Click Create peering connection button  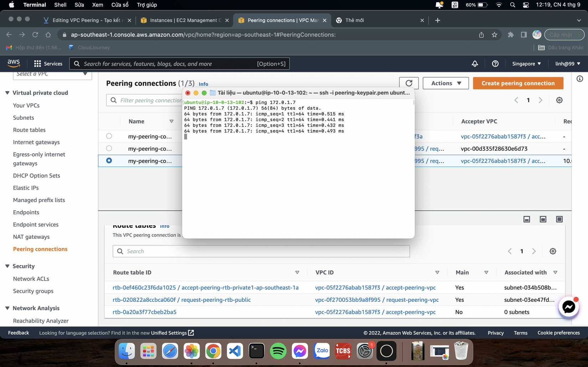click(518, 83)
